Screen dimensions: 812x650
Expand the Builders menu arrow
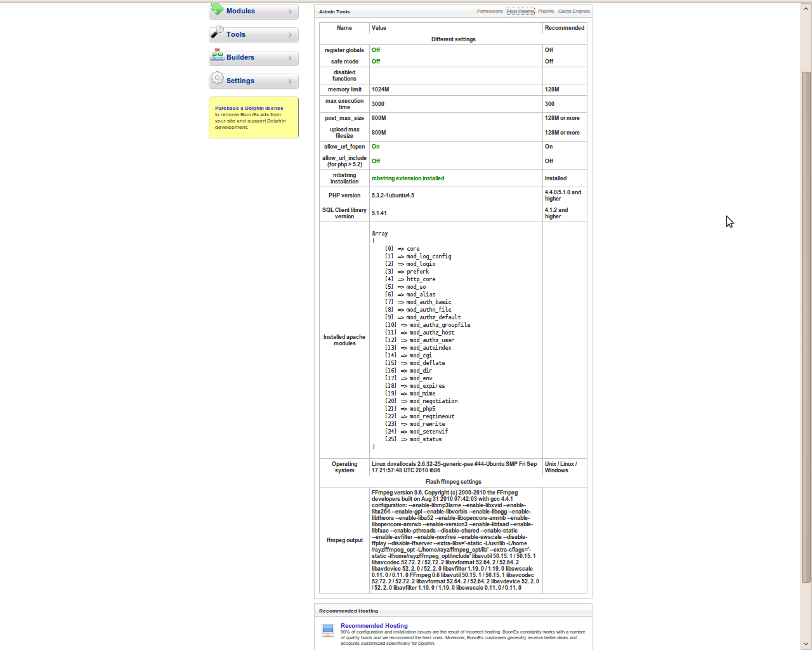(291, 58)
